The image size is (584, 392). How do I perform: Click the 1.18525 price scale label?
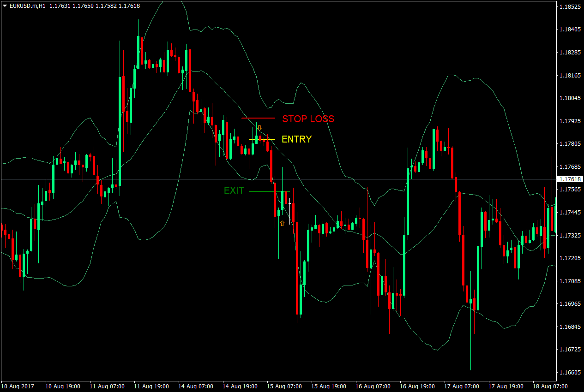coord(570,6)
